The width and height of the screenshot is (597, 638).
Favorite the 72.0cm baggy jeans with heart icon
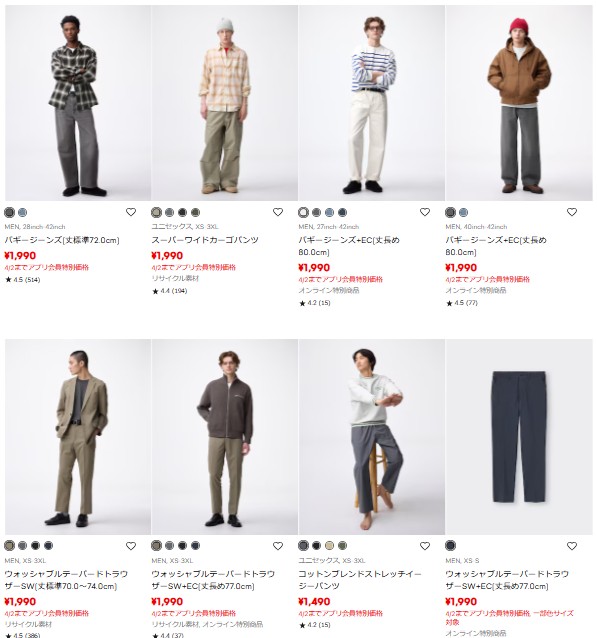[131, 212]
